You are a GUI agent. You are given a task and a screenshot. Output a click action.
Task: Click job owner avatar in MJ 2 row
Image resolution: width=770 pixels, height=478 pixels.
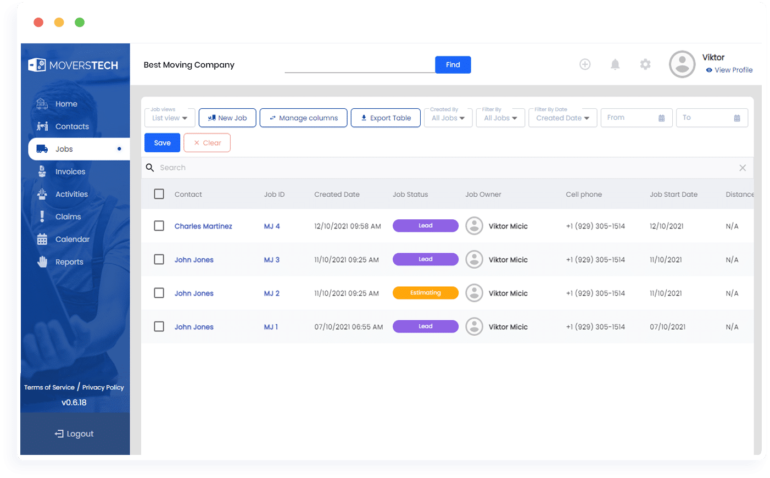coord(474,293)
